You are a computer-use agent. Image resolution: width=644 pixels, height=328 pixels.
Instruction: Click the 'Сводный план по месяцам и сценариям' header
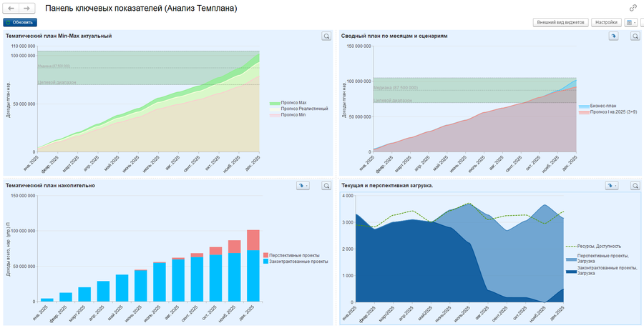(x=395, y=36)
